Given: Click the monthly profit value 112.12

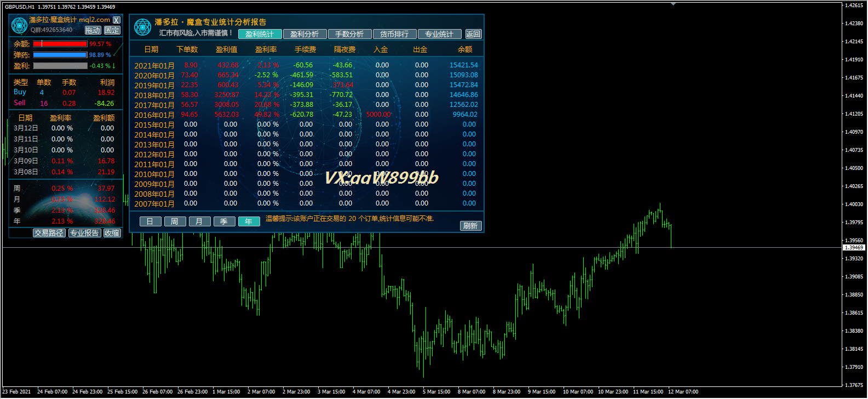Looking at the screenshot, I should click(x=105, y=200).
